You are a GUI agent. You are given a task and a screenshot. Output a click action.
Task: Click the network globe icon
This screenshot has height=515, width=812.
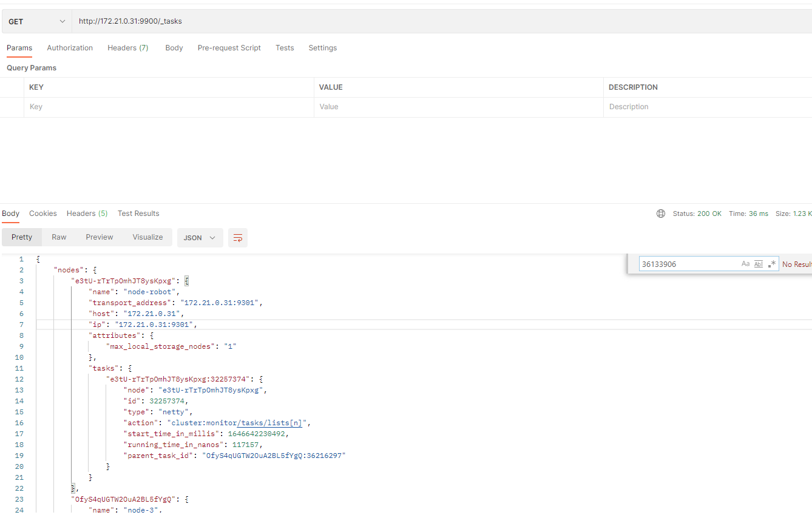pyautogui.click(x=661, y=214)
